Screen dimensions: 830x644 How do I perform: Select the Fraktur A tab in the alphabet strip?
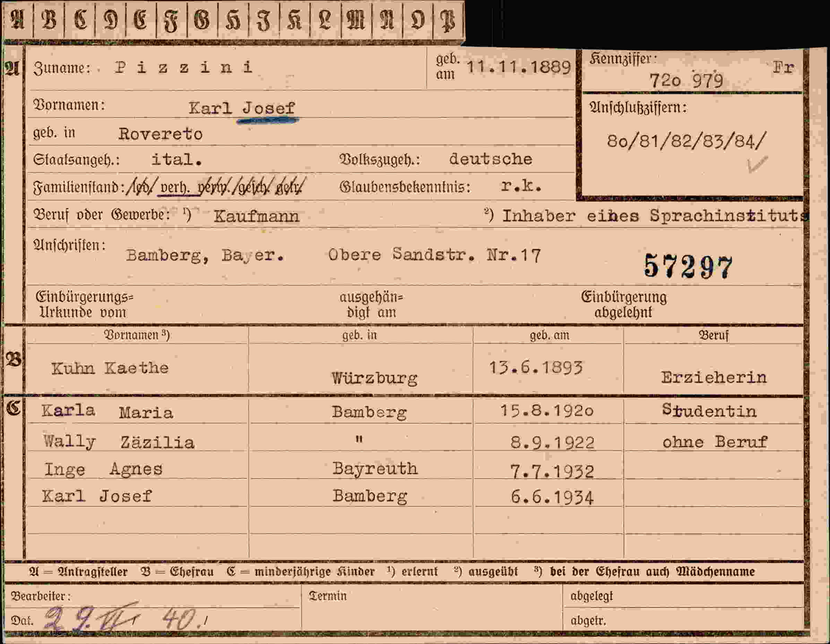[x=17, y=20]
